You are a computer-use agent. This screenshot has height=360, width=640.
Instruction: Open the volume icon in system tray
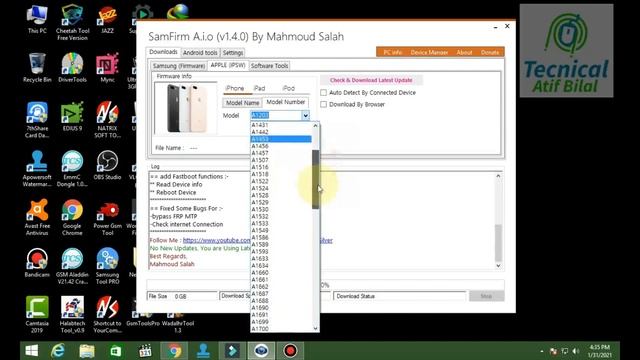pyautogui.click(x=576, y=351)
